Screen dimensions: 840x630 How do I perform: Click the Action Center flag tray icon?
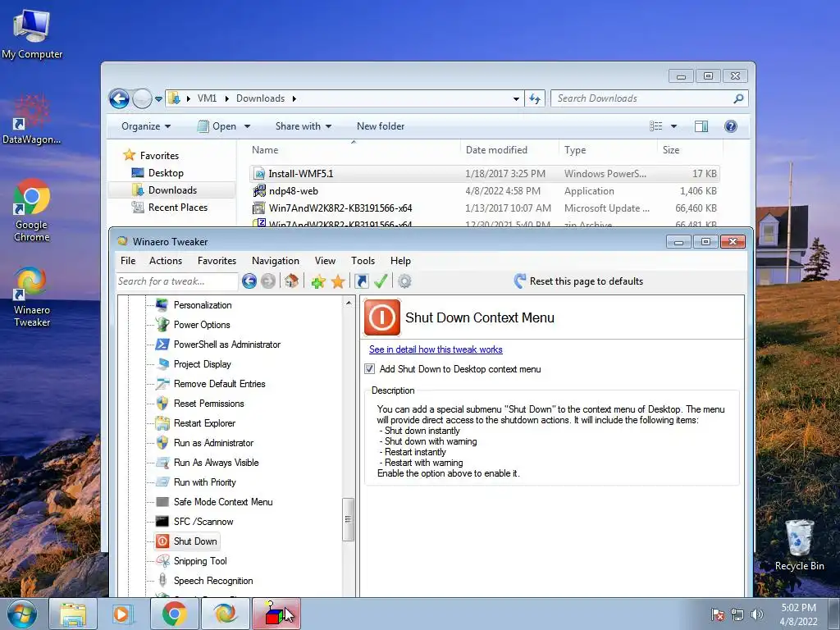(717, 614)
